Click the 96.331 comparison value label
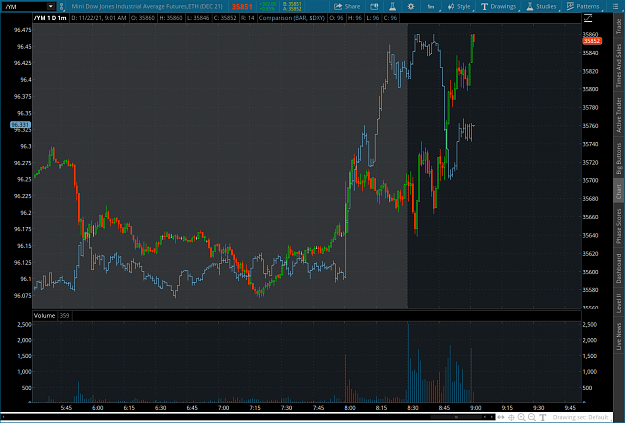Screen dimensions: 625x423 pyautogui.click(x=20, y=125)
